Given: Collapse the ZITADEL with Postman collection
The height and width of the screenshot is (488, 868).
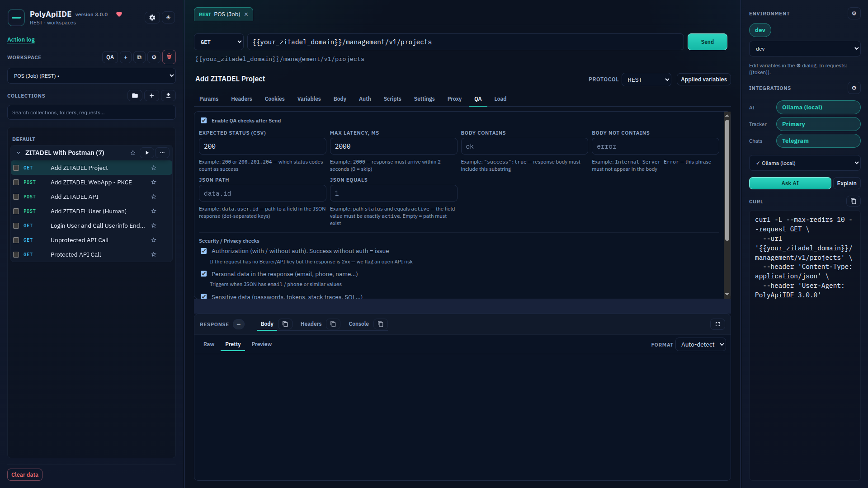Looking at the screenshot, I should pos(19,153).
